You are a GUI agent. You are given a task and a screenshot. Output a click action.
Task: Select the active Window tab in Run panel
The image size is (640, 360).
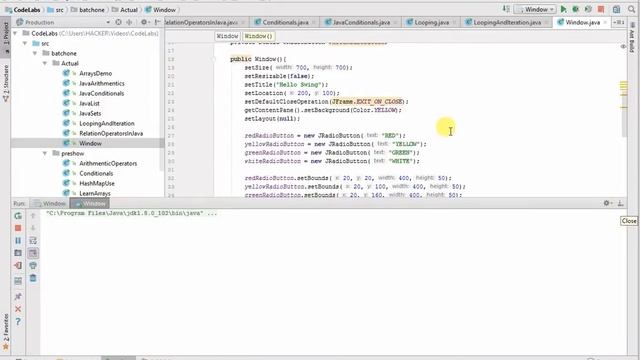90,203
